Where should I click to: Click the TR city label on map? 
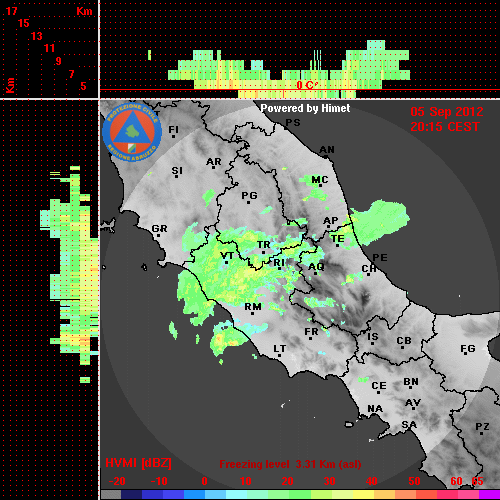(x=264, y=245)
